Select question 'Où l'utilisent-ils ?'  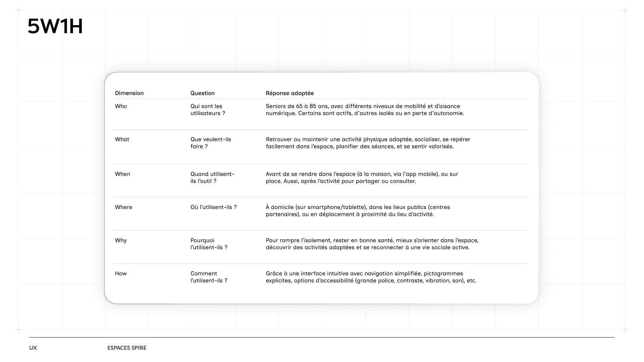213,207
